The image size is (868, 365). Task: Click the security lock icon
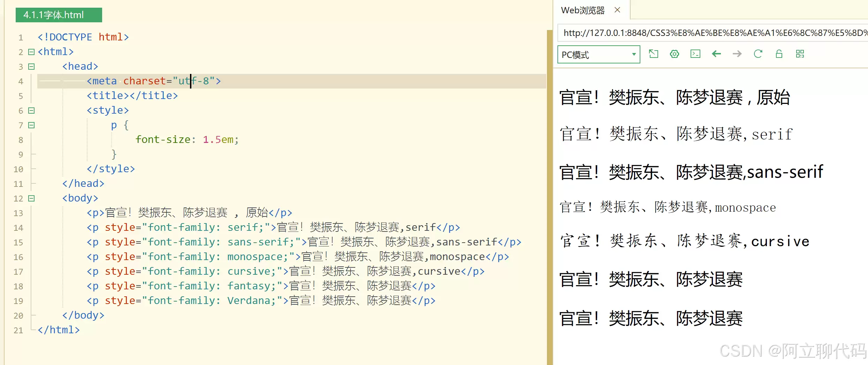[x=779, y=54]
